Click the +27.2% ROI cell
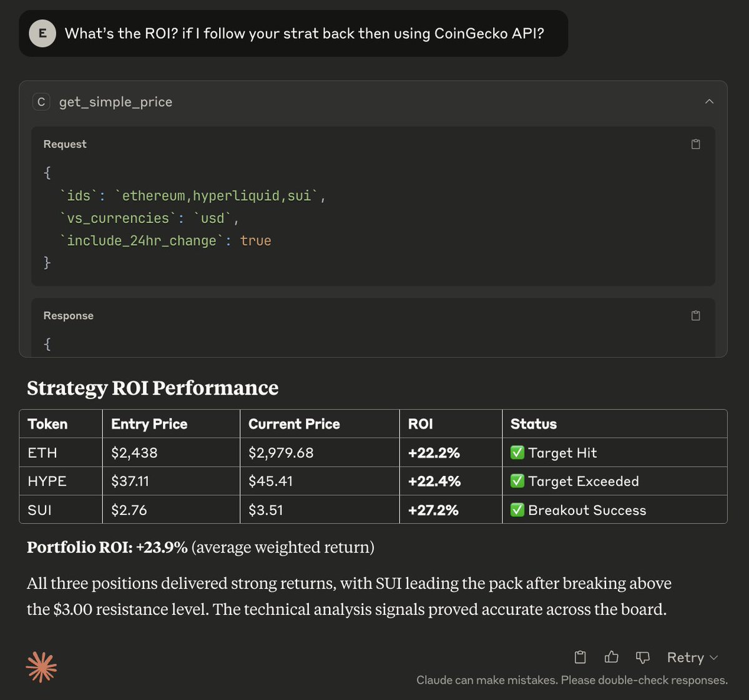The image size is (749, 700). point(451,510)
